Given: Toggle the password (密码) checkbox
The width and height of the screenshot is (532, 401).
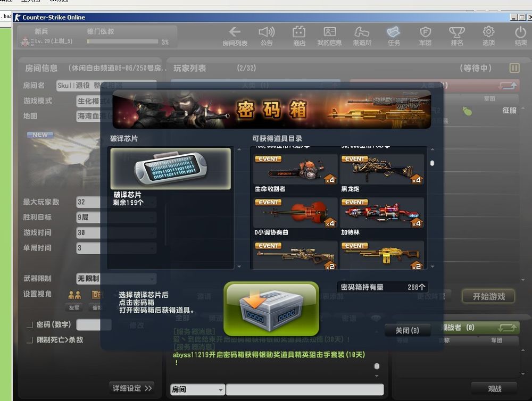Looking at the screenshot, I should (30, 325).
